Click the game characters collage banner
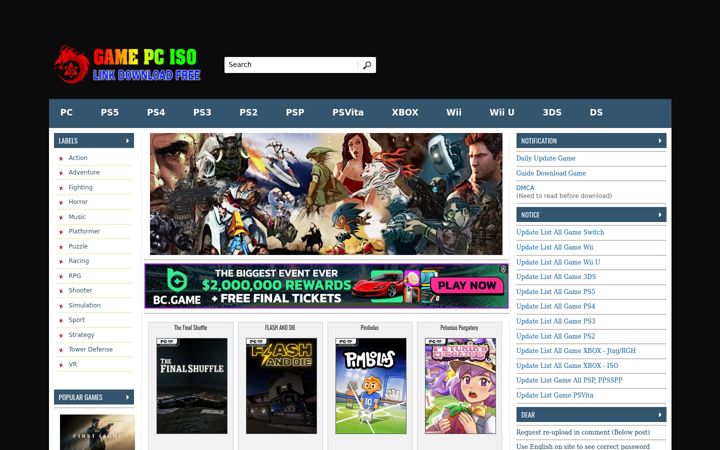 [326, 194]
